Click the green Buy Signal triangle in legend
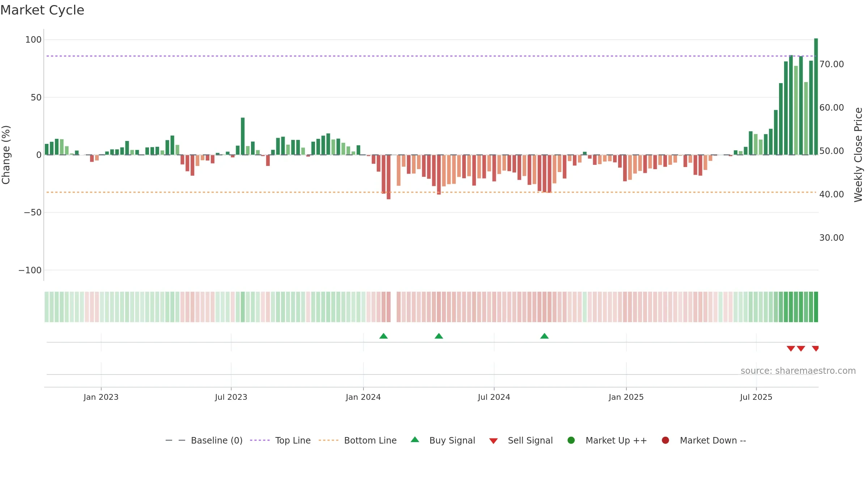The width and height of the screenshot is (868, 488). point(415,440)
